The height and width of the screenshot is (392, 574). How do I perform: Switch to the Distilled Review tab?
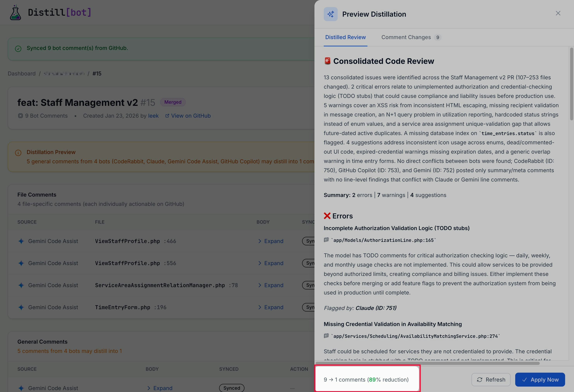click(345, 37)
